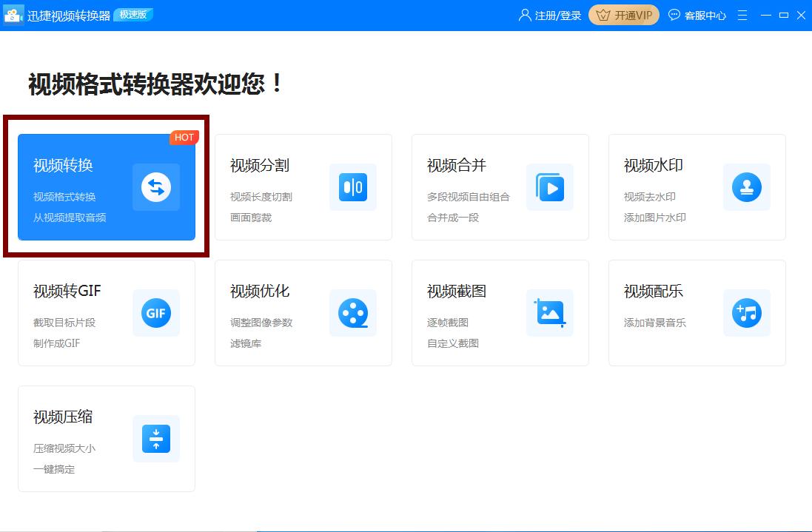Select the 视频分割 video splitting icon
812x532 pixels.
[353, 187]
